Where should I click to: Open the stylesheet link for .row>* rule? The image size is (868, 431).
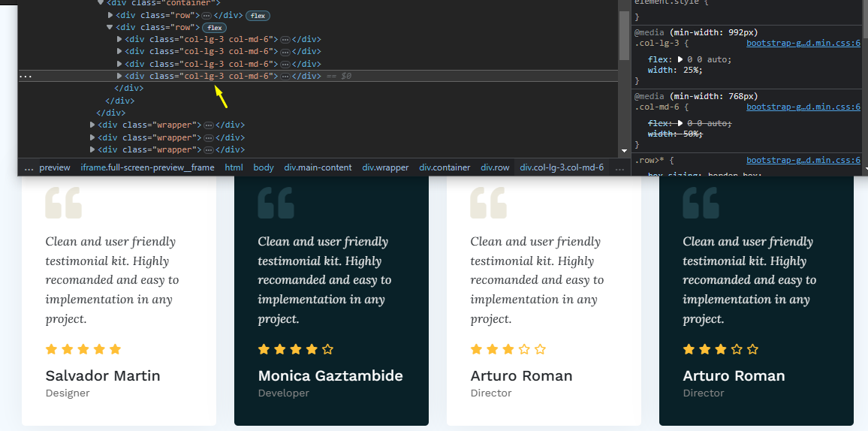tap(803, 161)
